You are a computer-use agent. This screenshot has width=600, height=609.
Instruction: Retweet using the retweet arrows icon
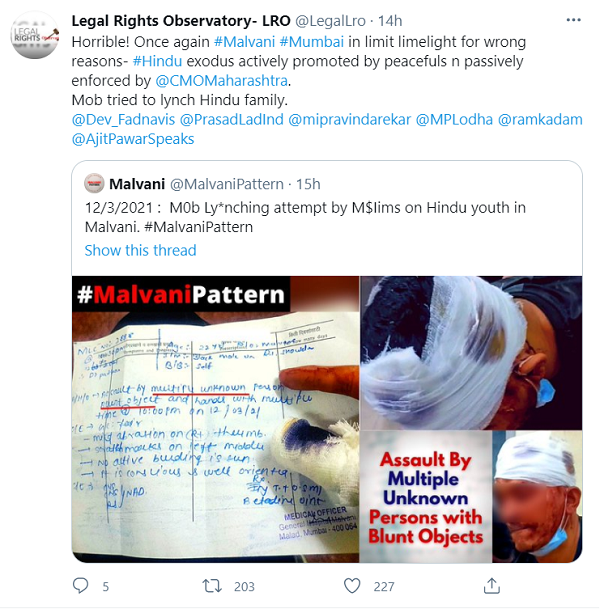(212, 586)
